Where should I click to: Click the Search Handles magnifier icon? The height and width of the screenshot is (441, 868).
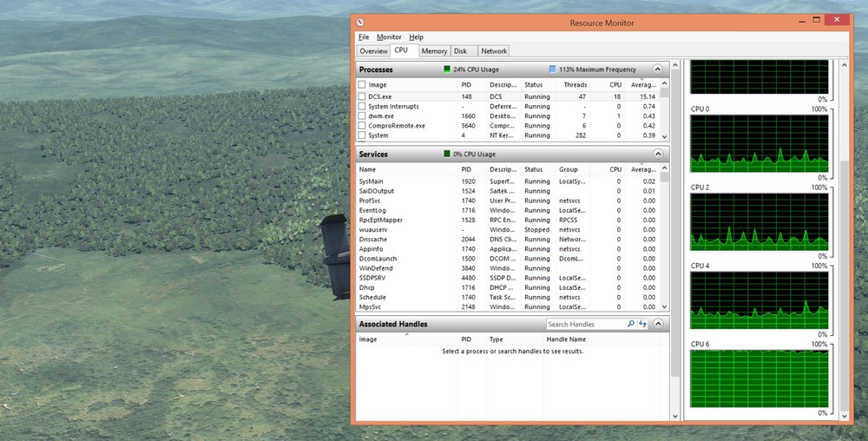click(x=630, y=324)
